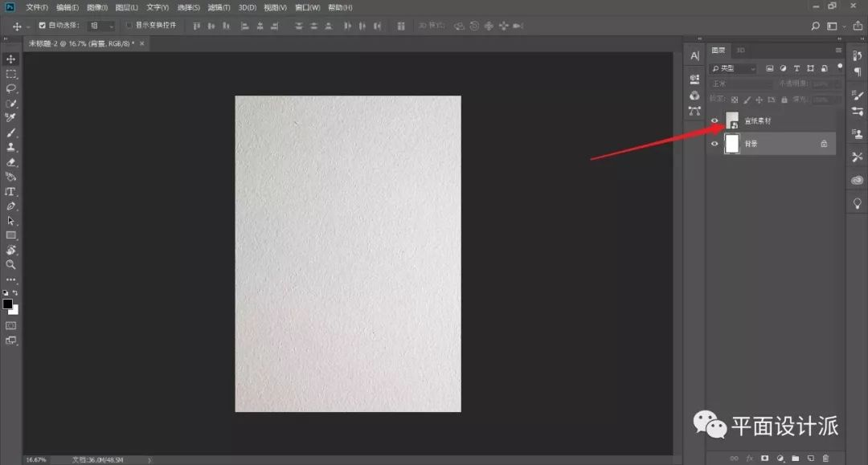The image size is (868, 465).
Task: Click the foreground black color swatch
Action: coord(8,304)
